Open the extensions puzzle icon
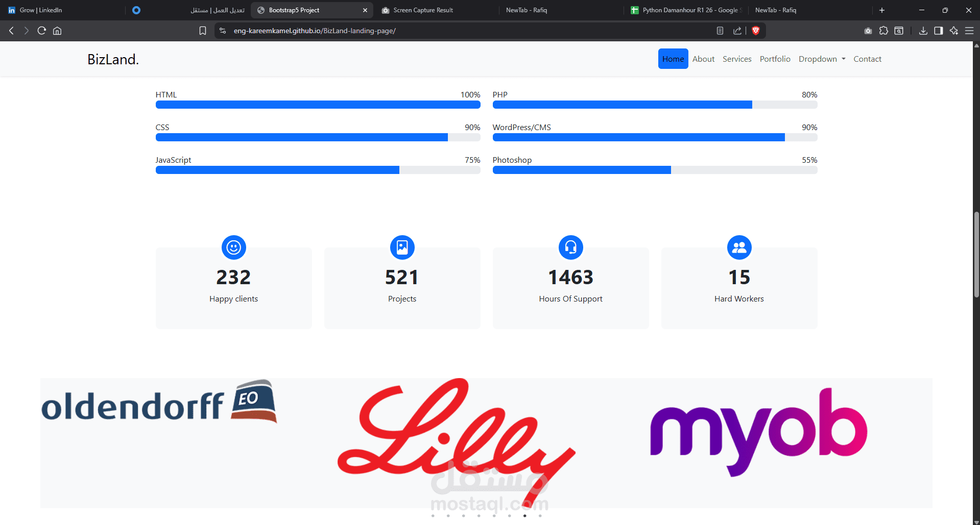The width and height of the screenshot is (980, 525). [x=883, y=31]
